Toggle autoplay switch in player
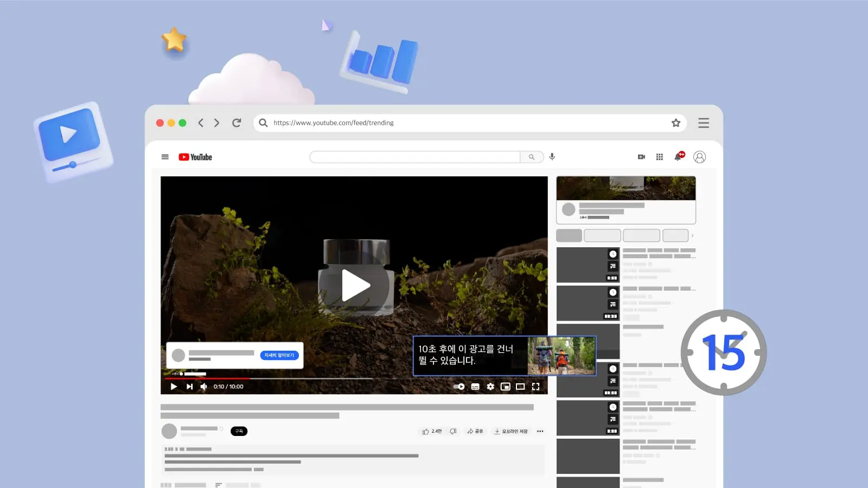Screen dimensions: 868x488 coord(459,387)
